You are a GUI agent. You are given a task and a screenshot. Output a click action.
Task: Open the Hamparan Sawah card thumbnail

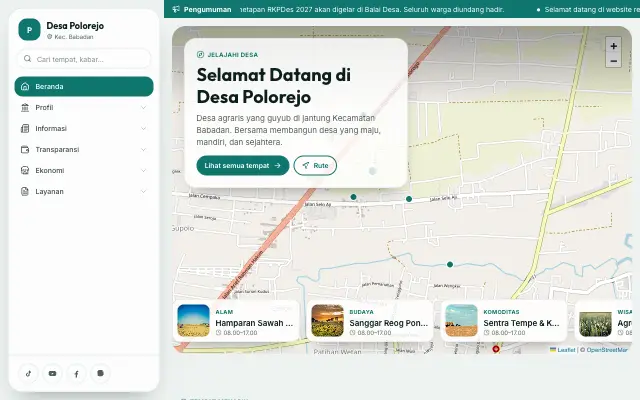pos(193,320)
